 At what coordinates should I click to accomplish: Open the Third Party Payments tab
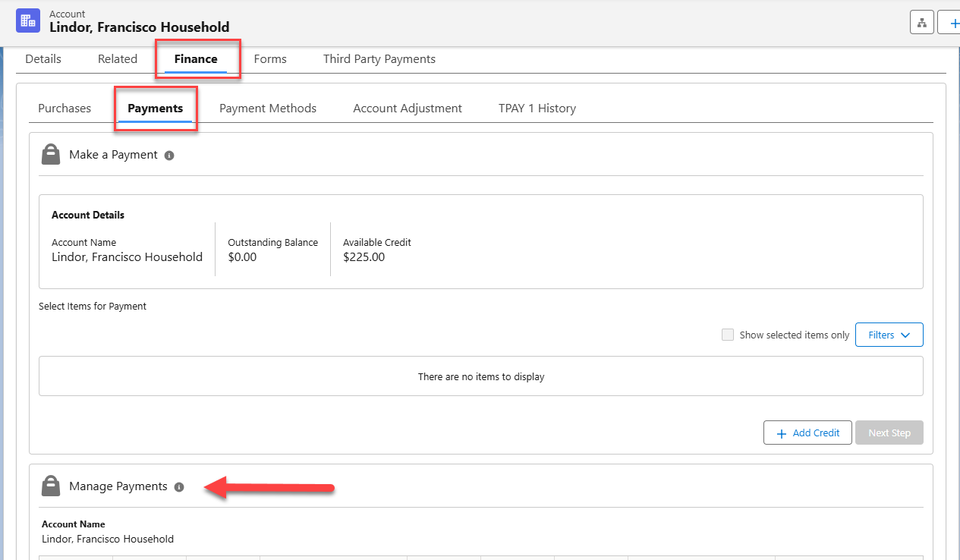pos(379,59)
